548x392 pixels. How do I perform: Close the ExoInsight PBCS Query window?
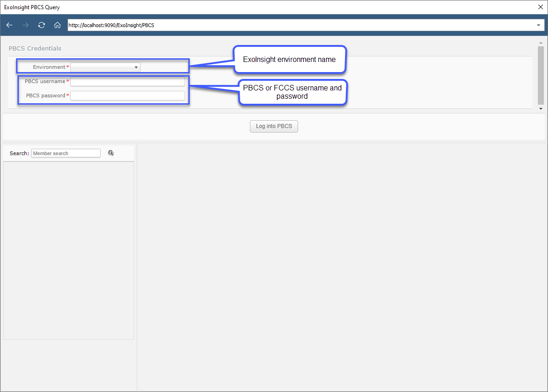point(540,7)
